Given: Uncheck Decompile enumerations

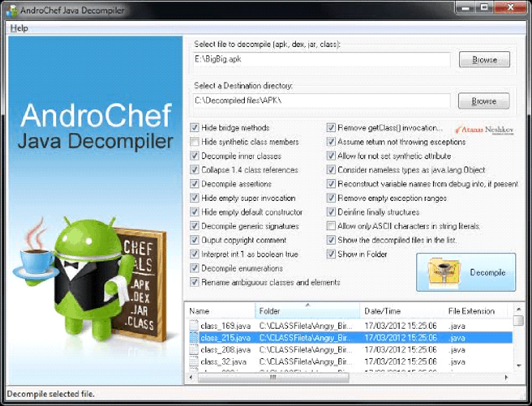Looking at the screenshot, I should click(x=194, y=268).
